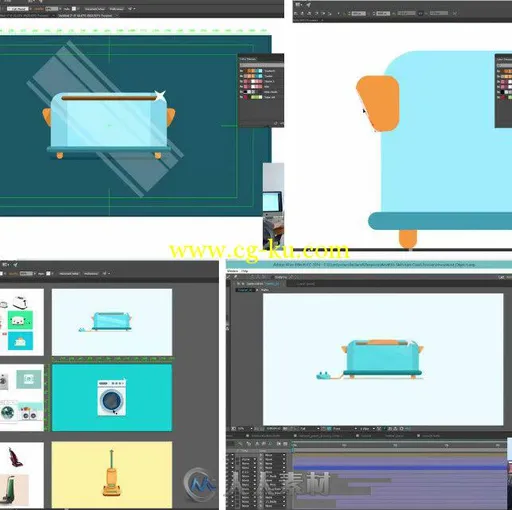Click toaster in After Effects composition viewer
512x510 pixels.
pos(382,358)
